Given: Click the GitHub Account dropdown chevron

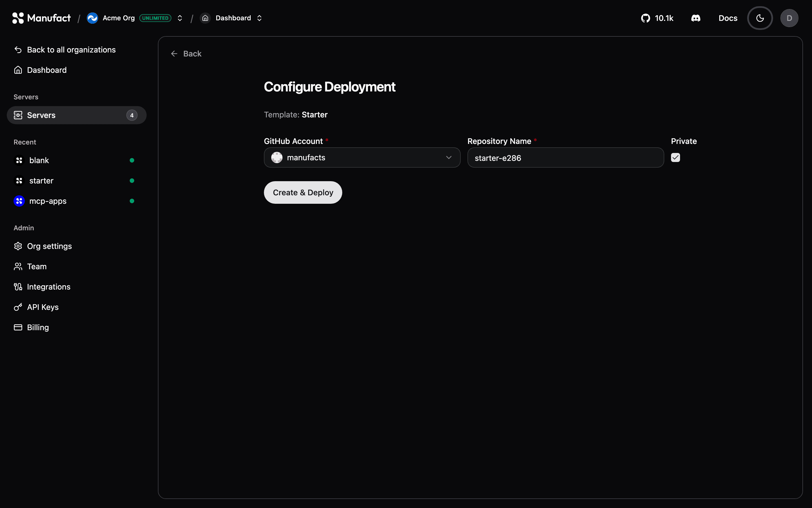Looking at the screenshot, I should point(449,157).
